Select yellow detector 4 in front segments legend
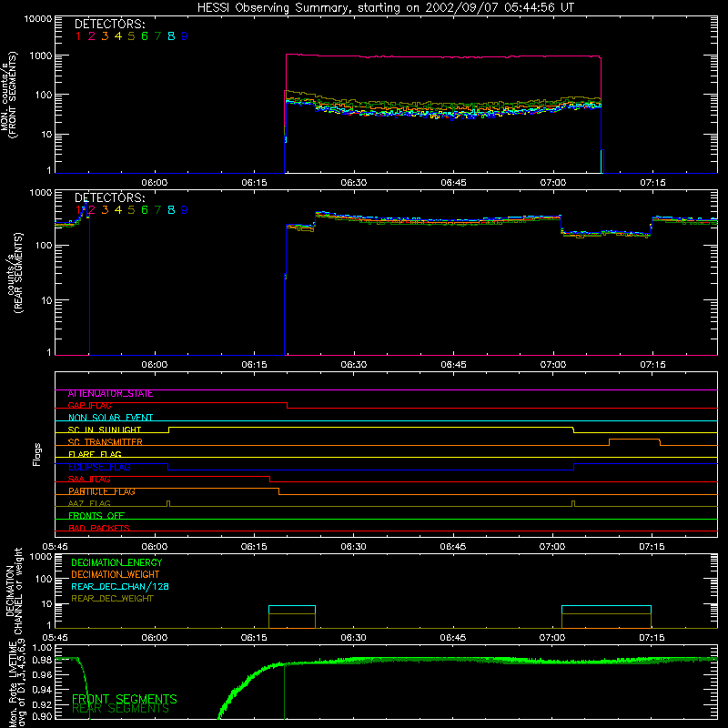 [118, 36]
